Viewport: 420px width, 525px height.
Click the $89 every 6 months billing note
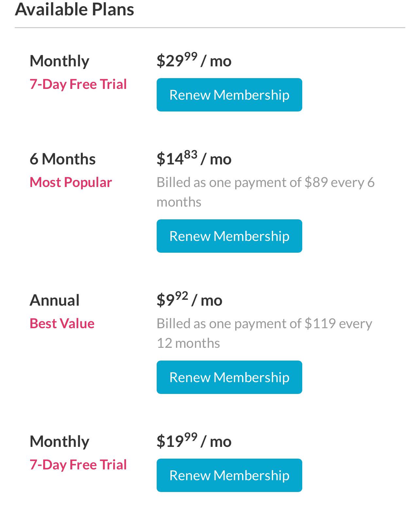pos(265,192)
